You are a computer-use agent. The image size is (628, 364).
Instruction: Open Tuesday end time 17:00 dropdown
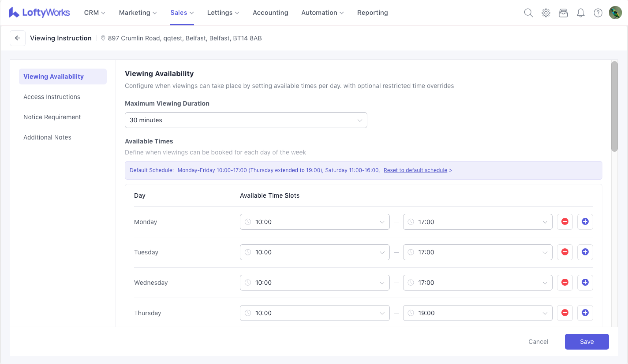[x=477, y=252]
